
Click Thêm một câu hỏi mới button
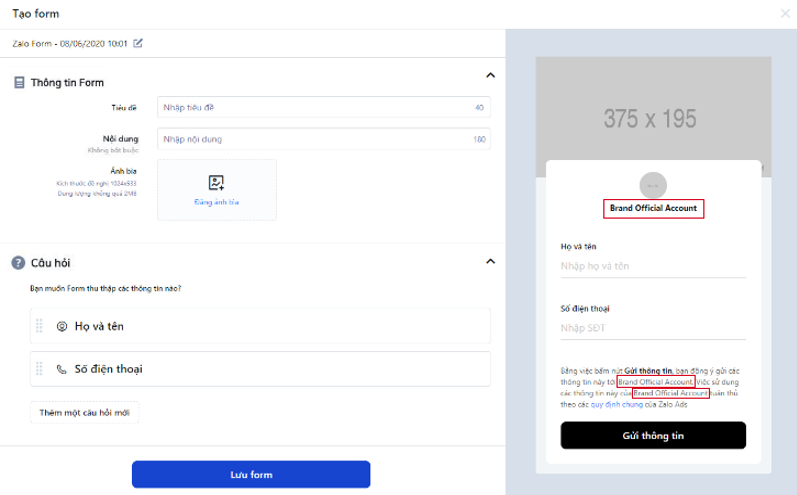[85, 412]
